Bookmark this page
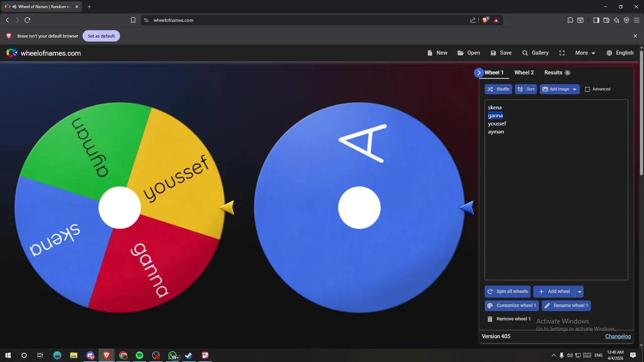 [x=133, y=20]
